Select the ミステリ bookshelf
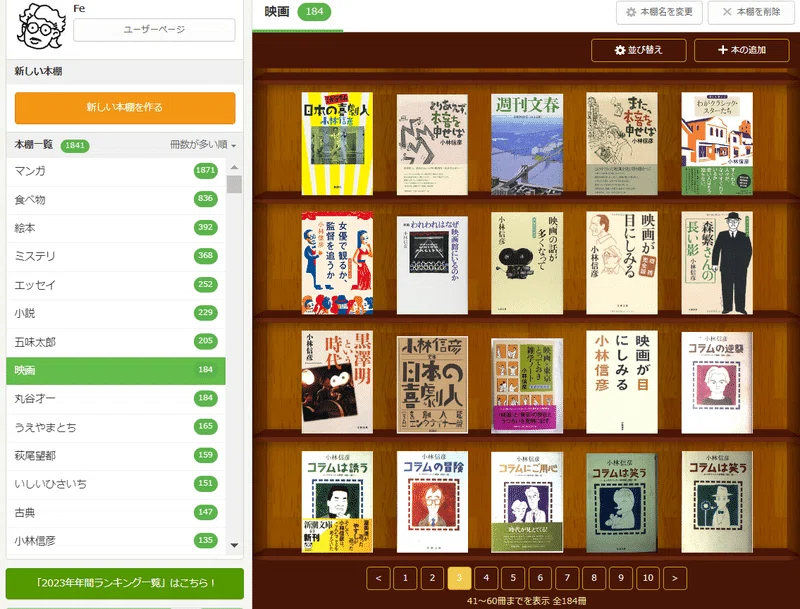800x609 pixels. coord(116,256)
